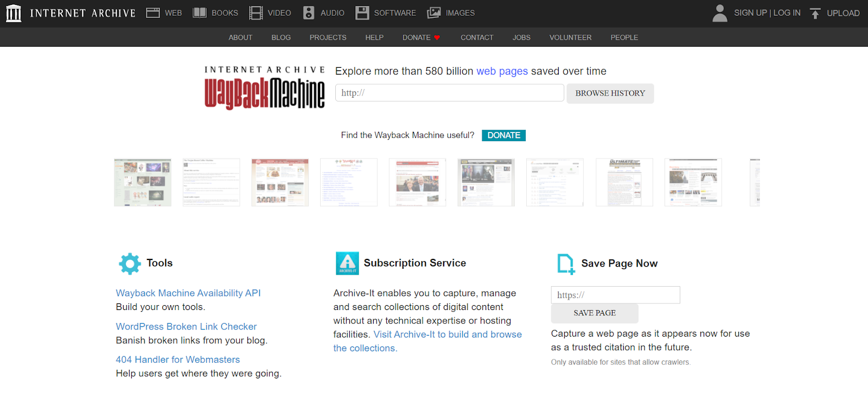Open the People page
868x411 pixels.
click(624, 37)
